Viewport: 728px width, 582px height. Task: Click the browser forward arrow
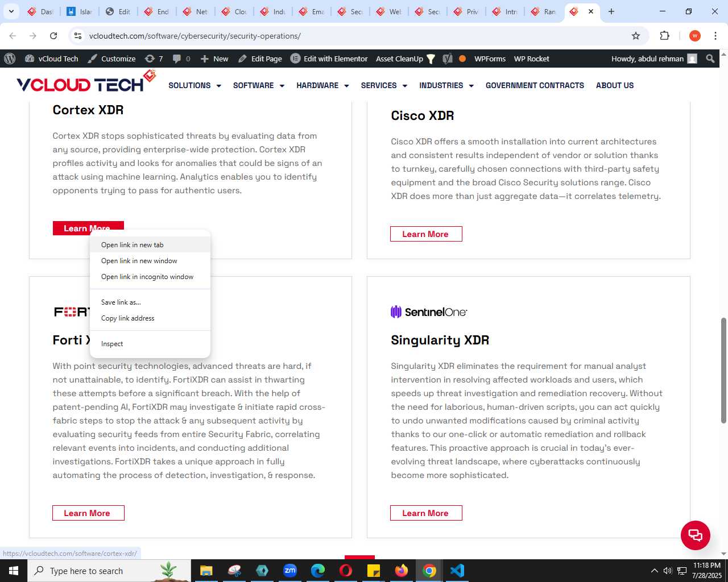[33, 36]
